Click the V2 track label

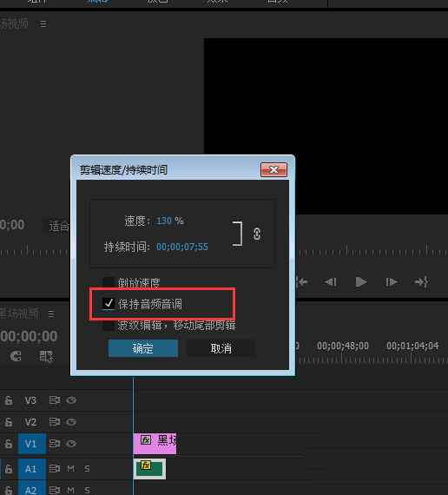coord(30,422)
